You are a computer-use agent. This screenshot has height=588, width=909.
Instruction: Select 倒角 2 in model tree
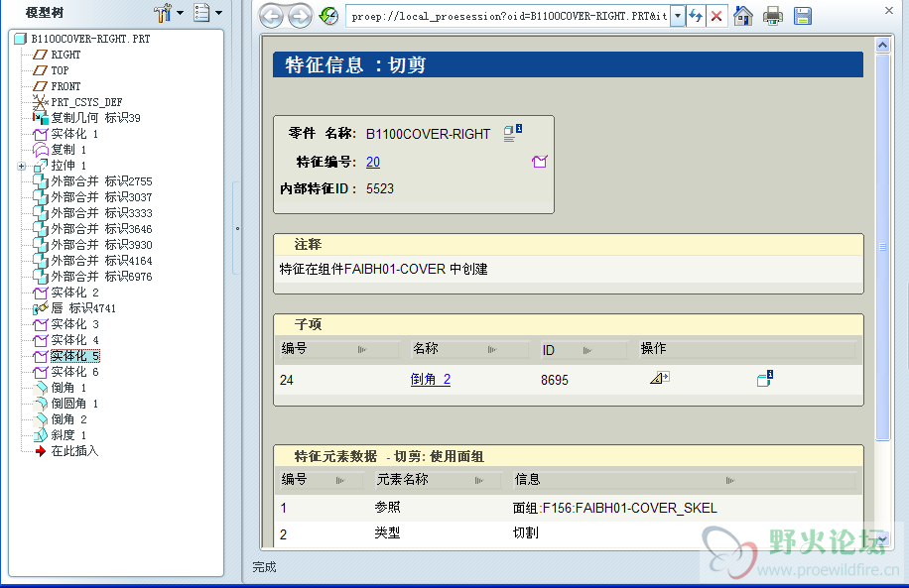(x=68, y=419)
